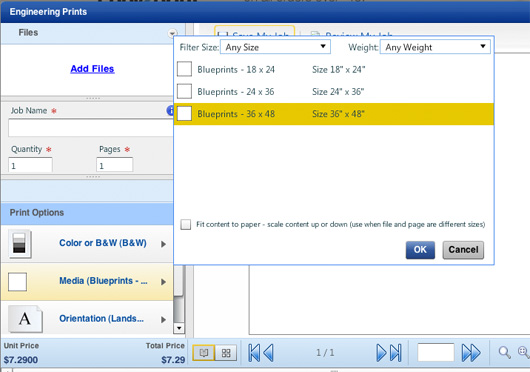Select Size 24" x 36" text
Viewport: 530px width, 372px height.
[338, 92]
